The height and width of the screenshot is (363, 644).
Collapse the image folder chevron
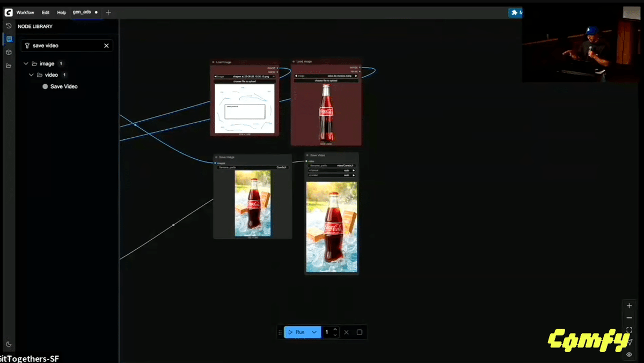26,64
